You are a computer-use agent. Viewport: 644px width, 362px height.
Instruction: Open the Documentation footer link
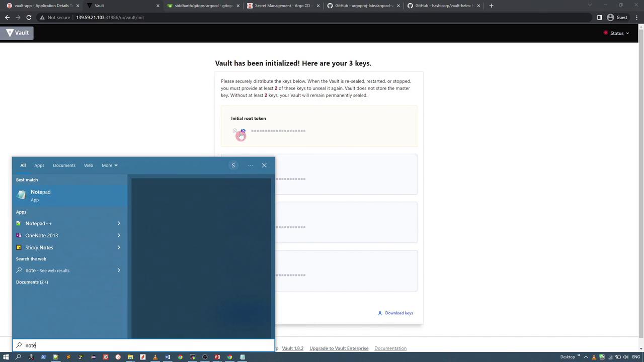[390, 348]
